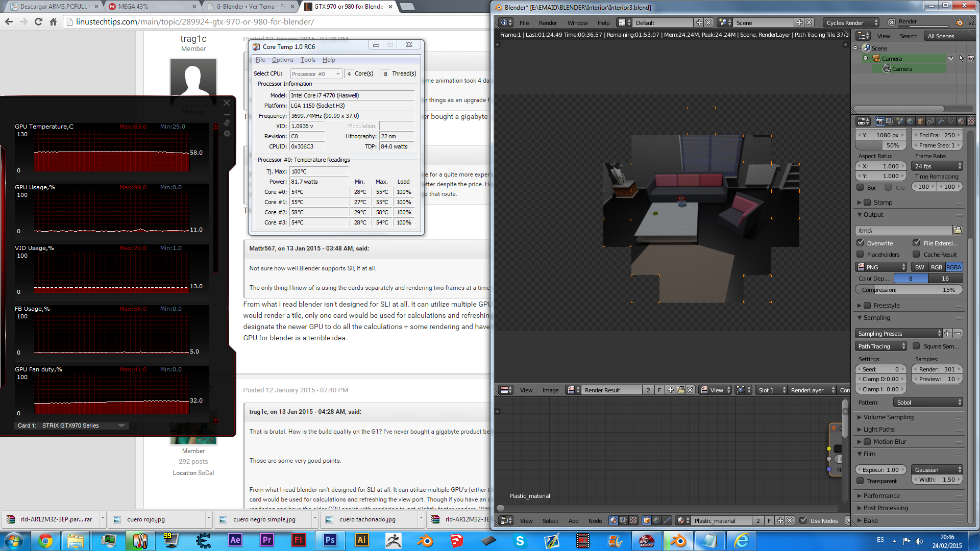The width and height of the screenshot is (980, 551).
Task: Enable Border checkbox
Action: tap(861, 187)
